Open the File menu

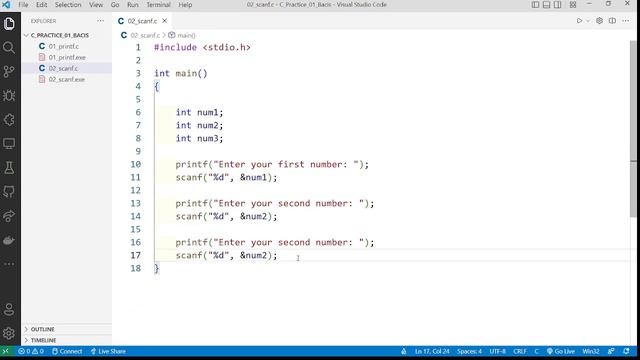pyautogui.click(x=23, y=5)
